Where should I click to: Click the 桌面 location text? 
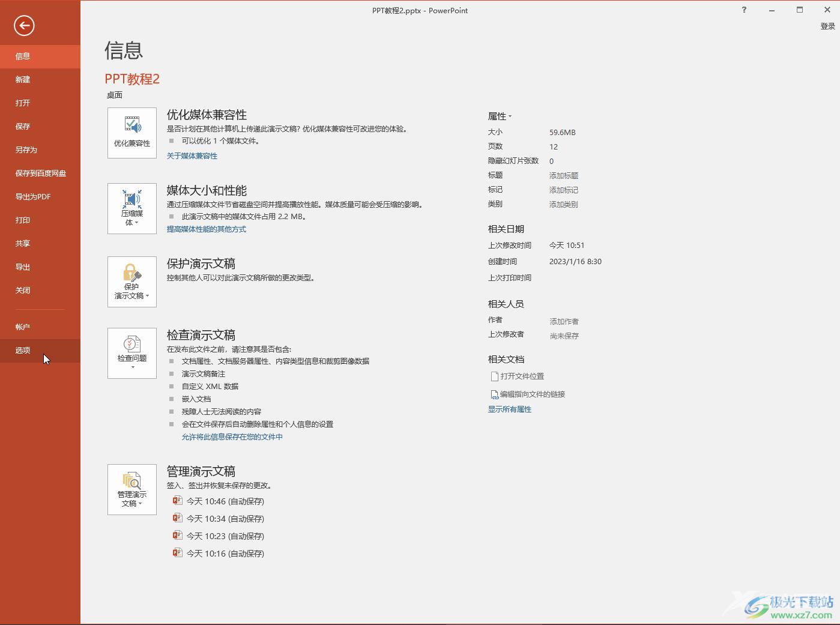(115, 95)
